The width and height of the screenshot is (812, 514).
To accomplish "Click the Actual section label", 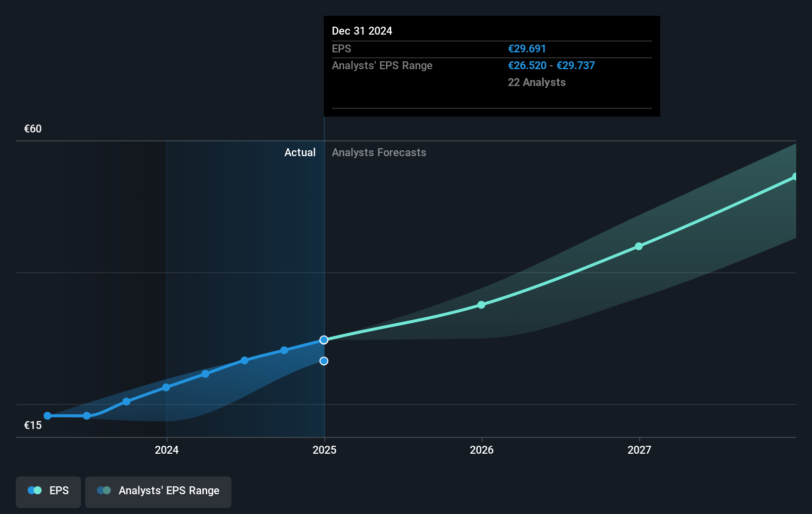I will pos(300,152).
